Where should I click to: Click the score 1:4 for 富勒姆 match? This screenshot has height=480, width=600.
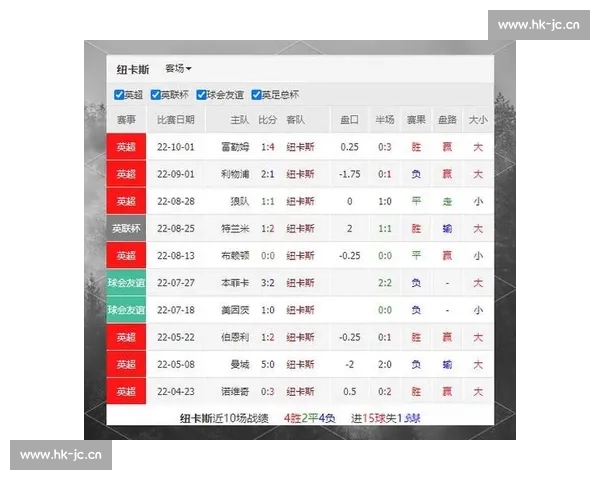(x=267, y=147)
